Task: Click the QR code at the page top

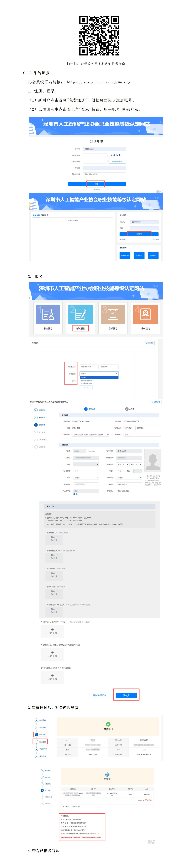Action: [x=99, y=35]
